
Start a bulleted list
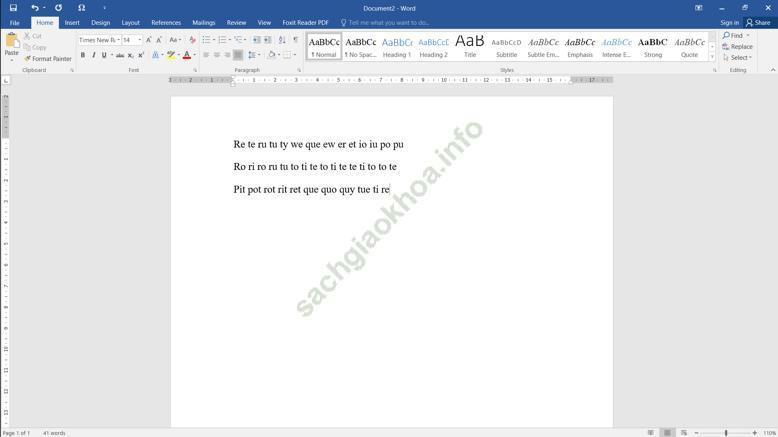206,40
